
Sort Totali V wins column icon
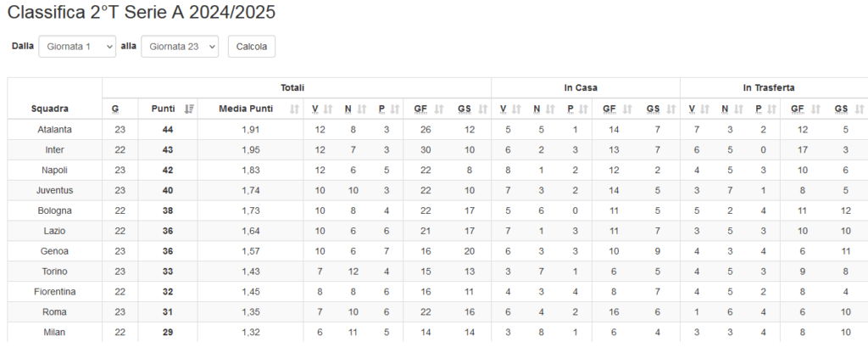328,109
